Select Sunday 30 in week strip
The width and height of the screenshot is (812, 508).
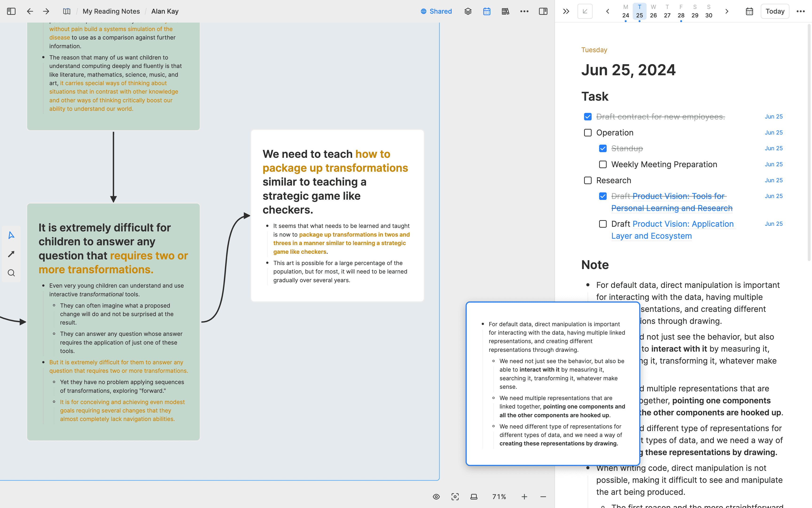[x=709, y=12]
